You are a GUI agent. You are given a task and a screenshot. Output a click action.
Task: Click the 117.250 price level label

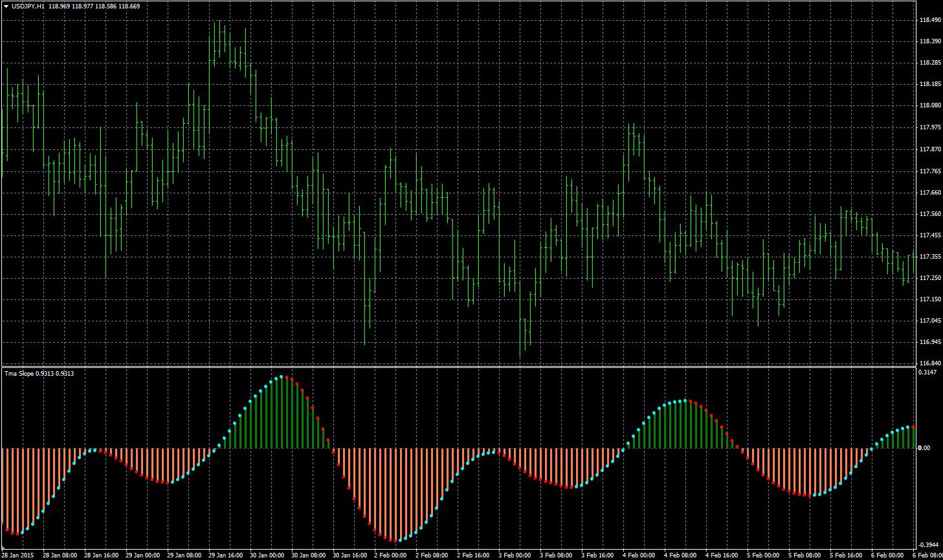(929, 278)
